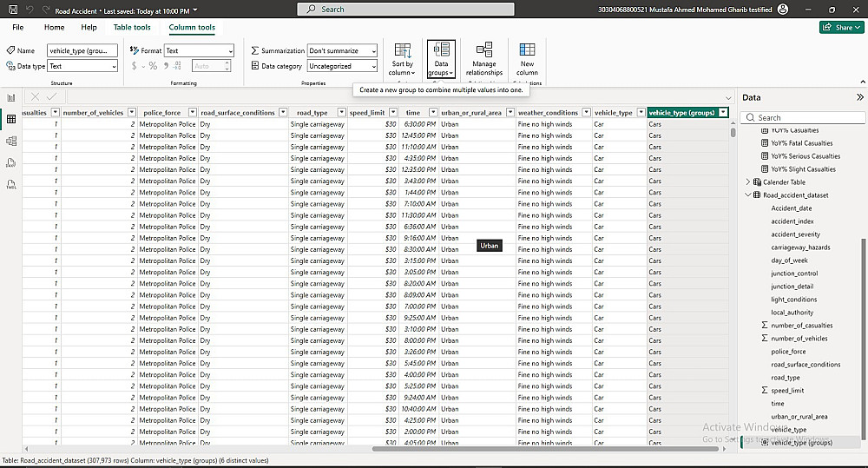
Task: Open the Summarization dropdown
Action: (x=343, y=51)
